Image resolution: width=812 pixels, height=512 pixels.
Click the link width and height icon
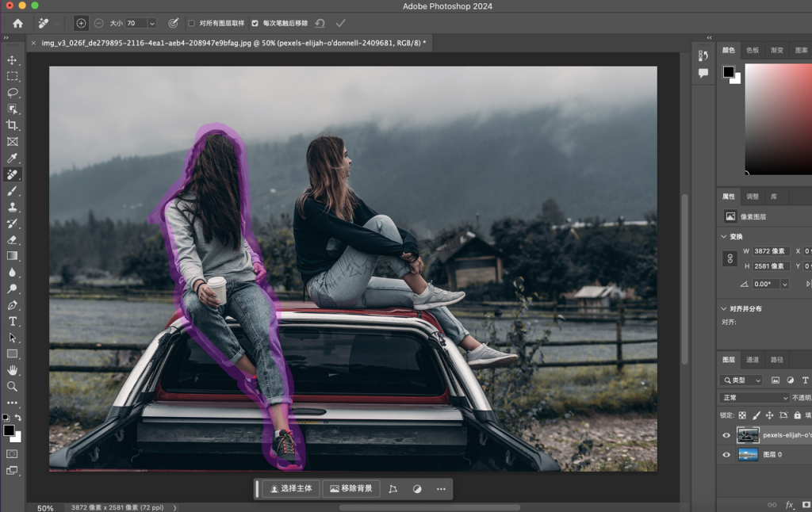point(730,258)
